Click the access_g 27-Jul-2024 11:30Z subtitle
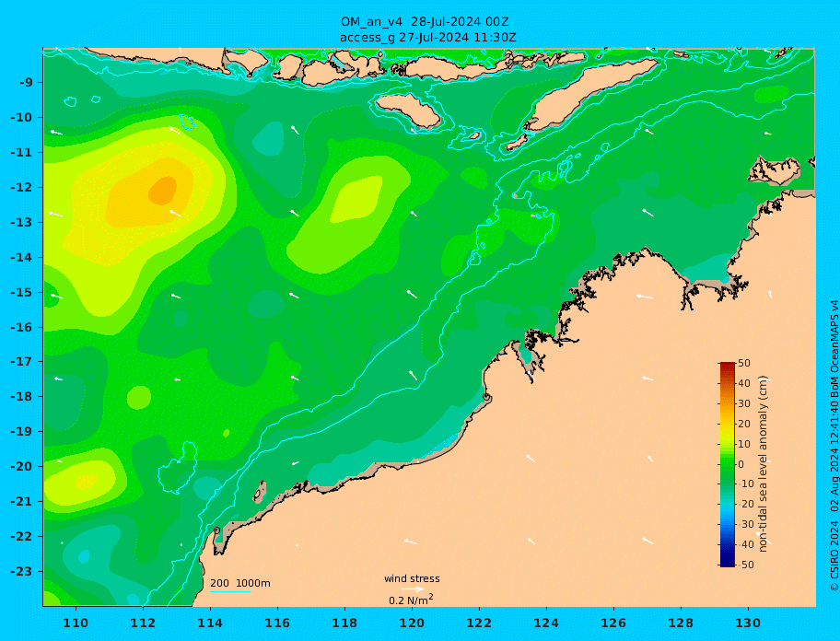 (x=427, y=38)
